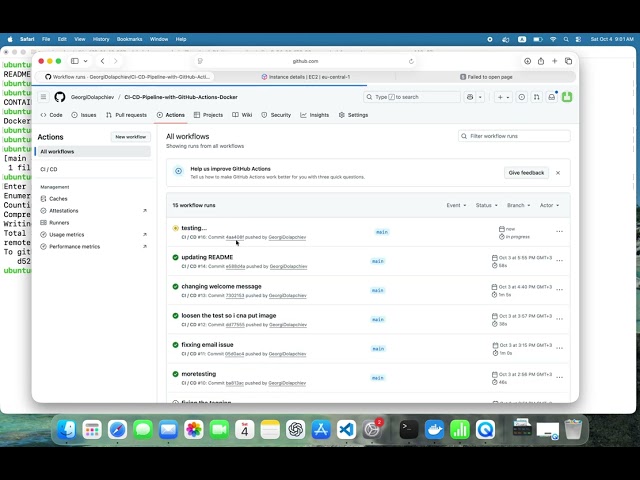Open ChatGPT app from the Dock

pyautogui.click(x=296, y=429)
